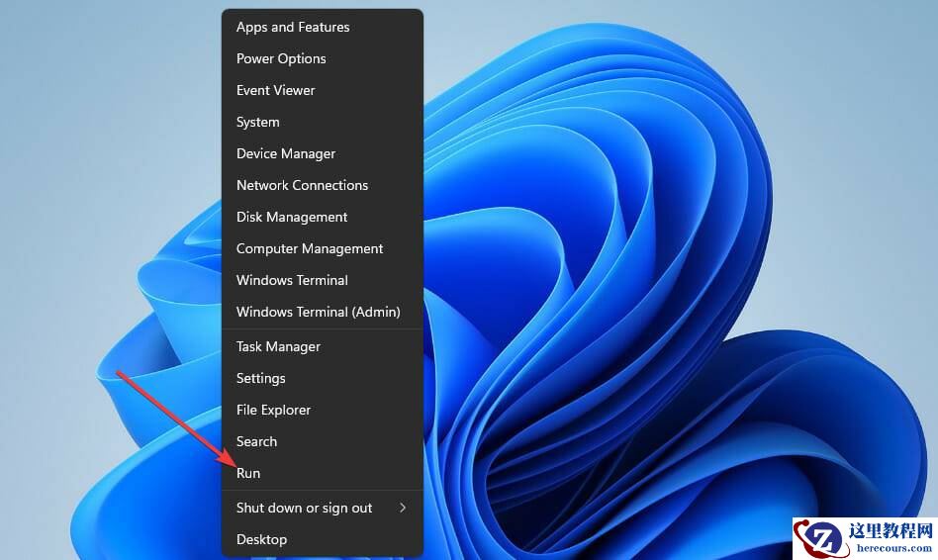Open Apps and Features
938x560 pixels.
tap(323, 27)
